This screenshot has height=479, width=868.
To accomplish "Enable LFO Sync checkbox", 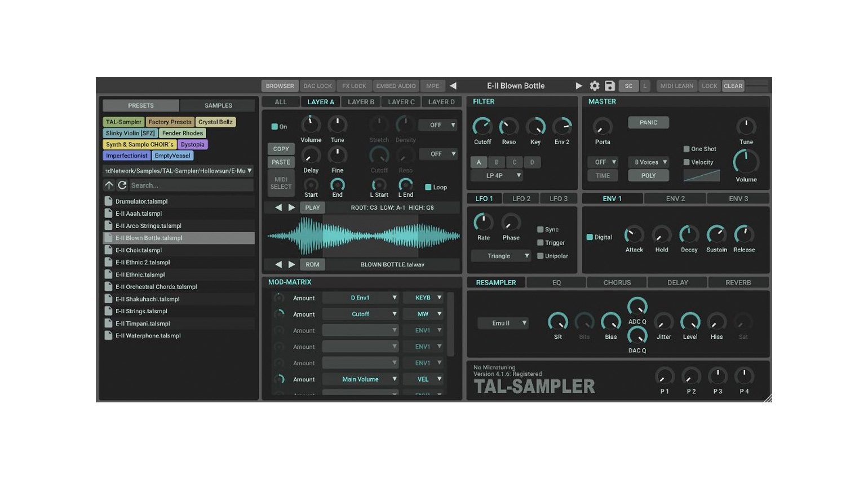I will 540,229.
